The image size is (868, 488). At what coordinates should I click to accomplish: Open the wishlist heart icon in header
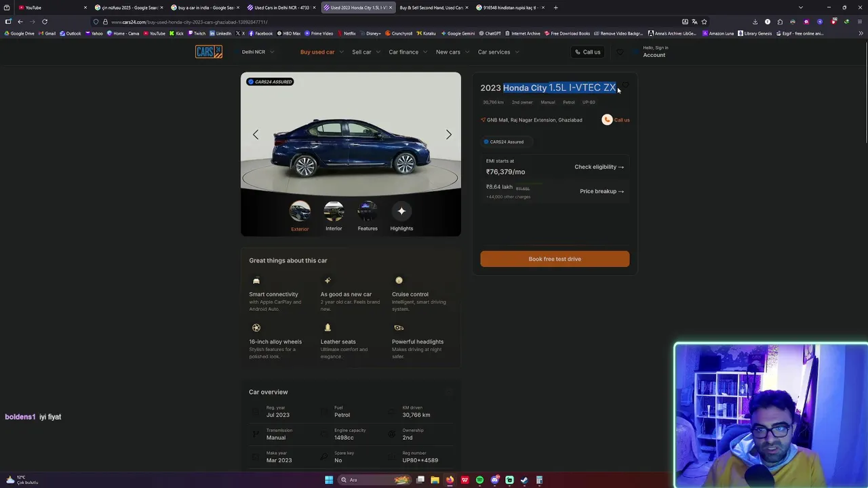click(620, 52)
